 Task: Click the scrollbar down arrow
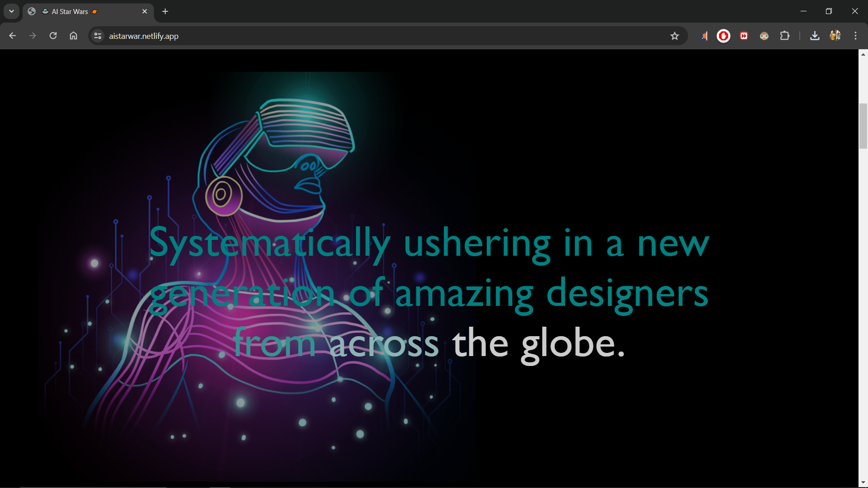863,483
